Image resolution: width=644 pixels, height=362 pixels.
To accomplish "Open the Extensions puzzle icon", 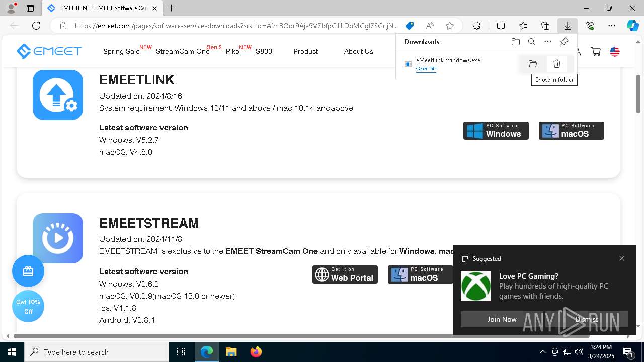I will (x=476, y=26).
